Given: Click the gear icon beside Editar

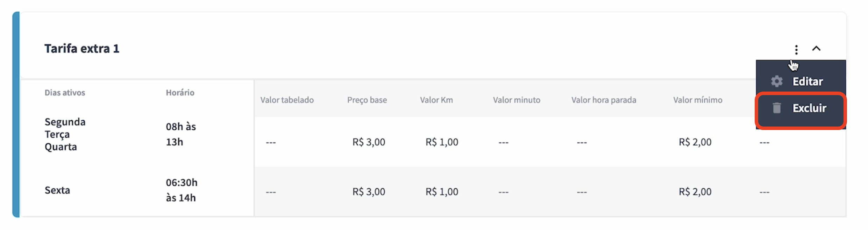Looking at the screenshot, I should 777,81.
